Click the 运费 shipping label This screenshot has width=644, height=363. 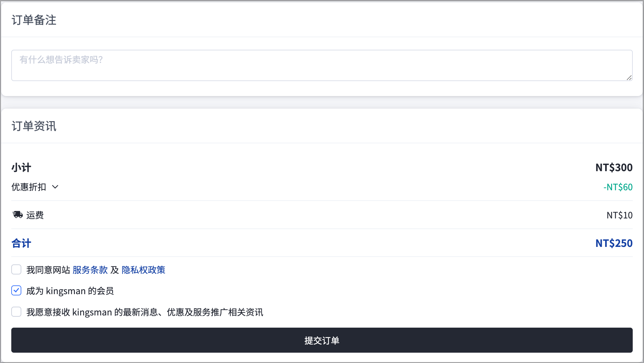pos(35,215)
